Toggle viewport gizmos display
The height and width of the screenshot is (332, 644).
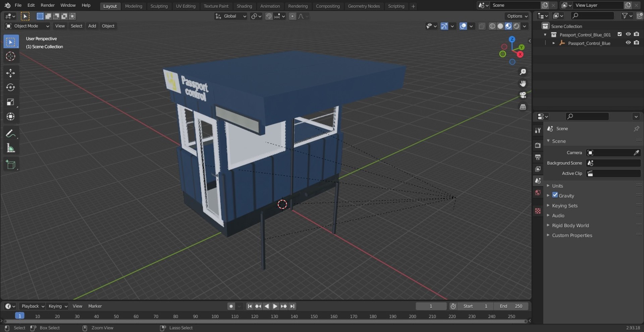(x=444, y=26)
